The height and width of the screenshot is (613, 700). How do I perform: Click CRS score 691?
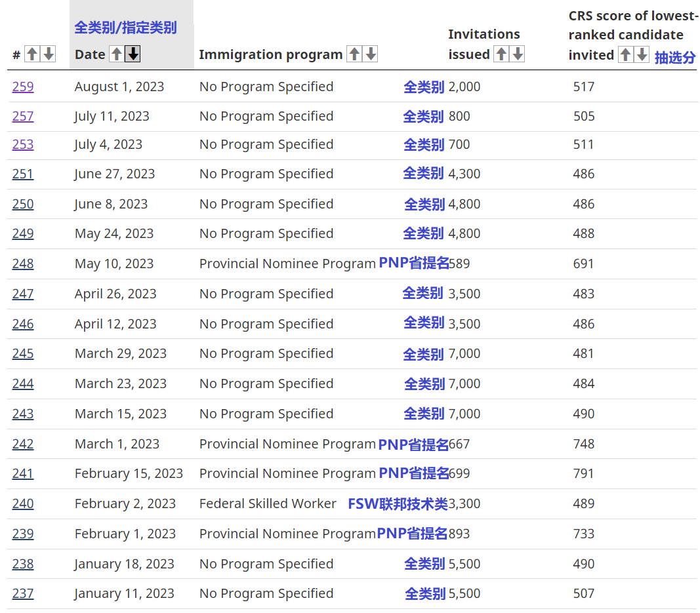[x=583, y=264]
